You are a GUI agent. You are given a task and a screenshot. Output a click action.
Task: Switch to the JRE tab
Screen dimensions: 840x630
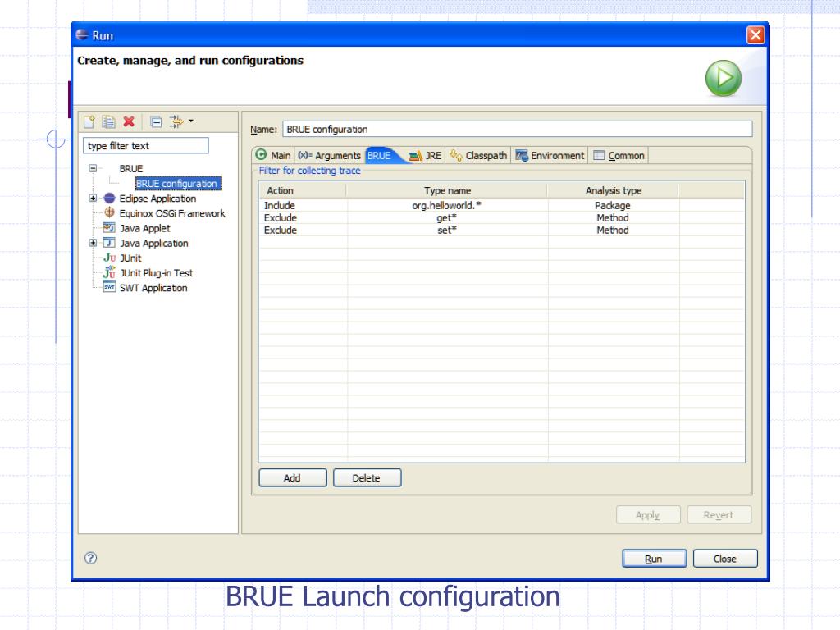pos(426,155)
